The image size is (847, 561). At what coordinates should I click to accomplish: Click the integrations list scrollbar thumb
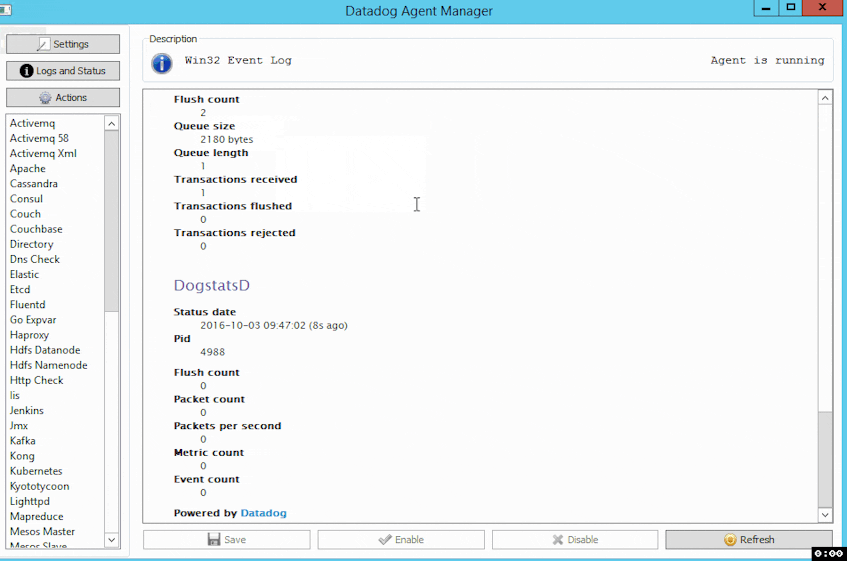(x=111, y=221)
